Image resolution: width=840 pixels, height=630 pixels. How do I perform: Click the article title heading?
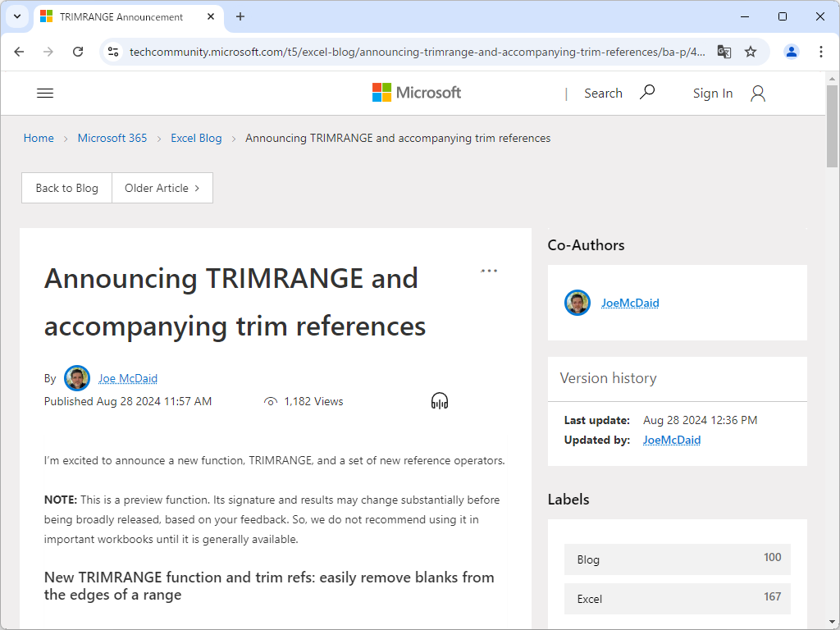pyautogui.click(x=235, y=302)
